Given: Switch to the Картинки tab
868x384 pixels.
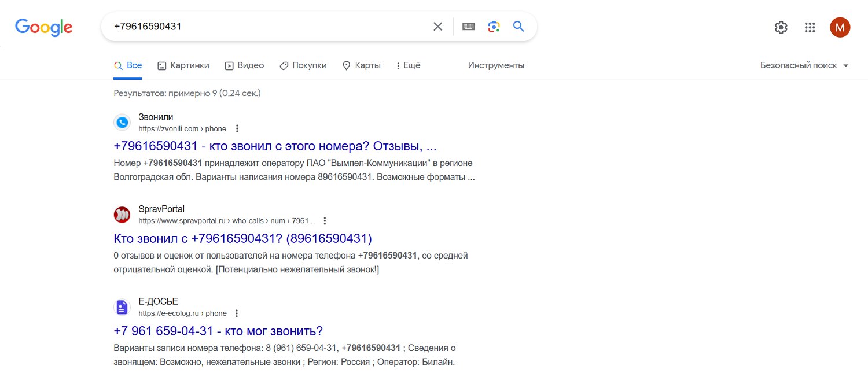Looking at the screenshot, I should pos(183,65).
